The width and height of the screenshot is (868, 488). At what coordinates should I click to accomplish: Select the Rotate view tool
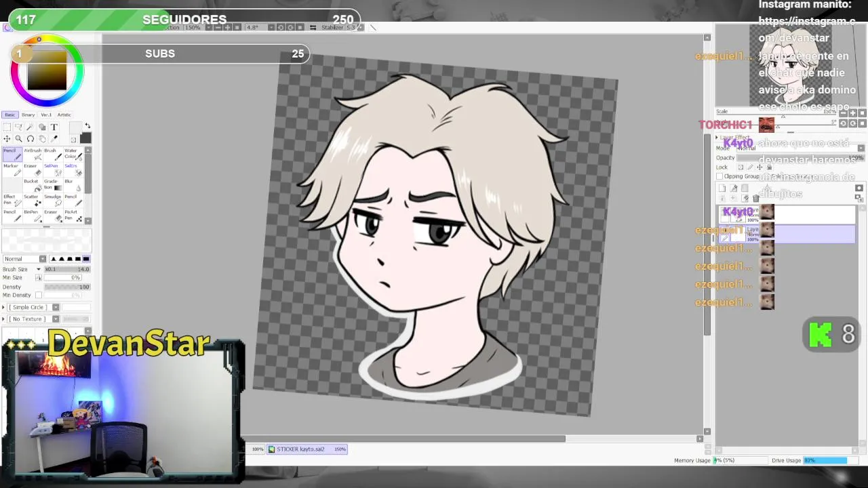[30, 138]
